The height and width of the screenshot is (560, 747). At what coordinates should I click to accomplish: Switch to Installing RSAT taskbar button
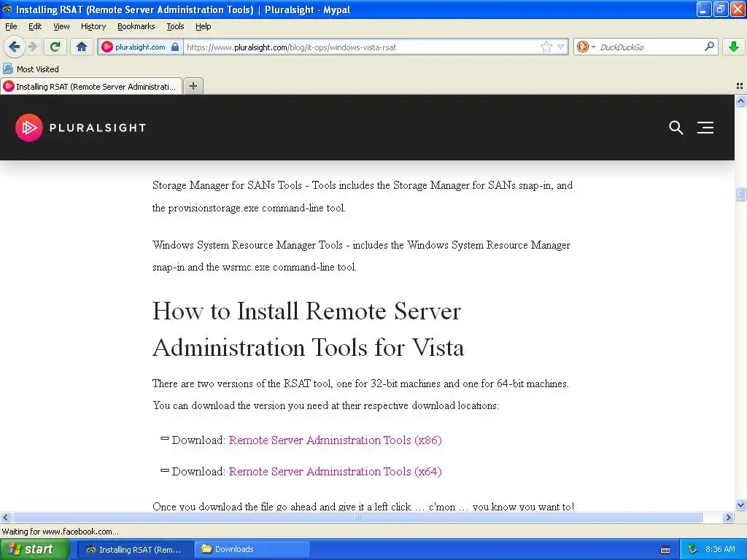(135, 549)
